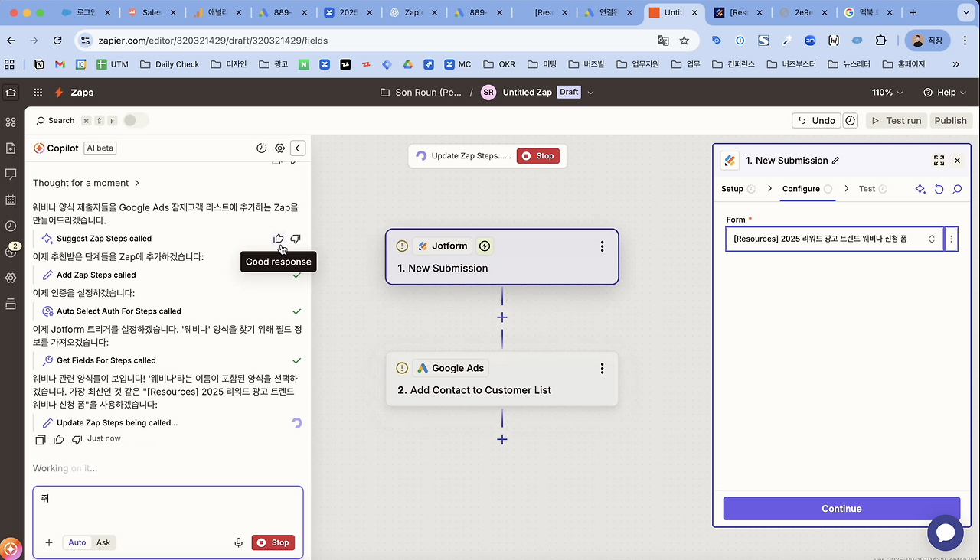Thumbs up the latest Copilot message

click(59, 439)
